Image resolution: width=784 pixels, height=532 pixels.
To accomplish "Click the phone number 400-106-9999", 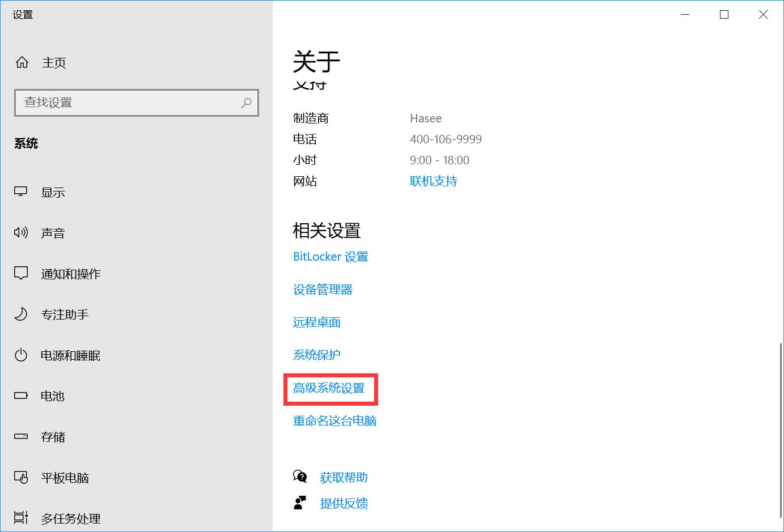I will pyautogui.click(x=446, y=139).
